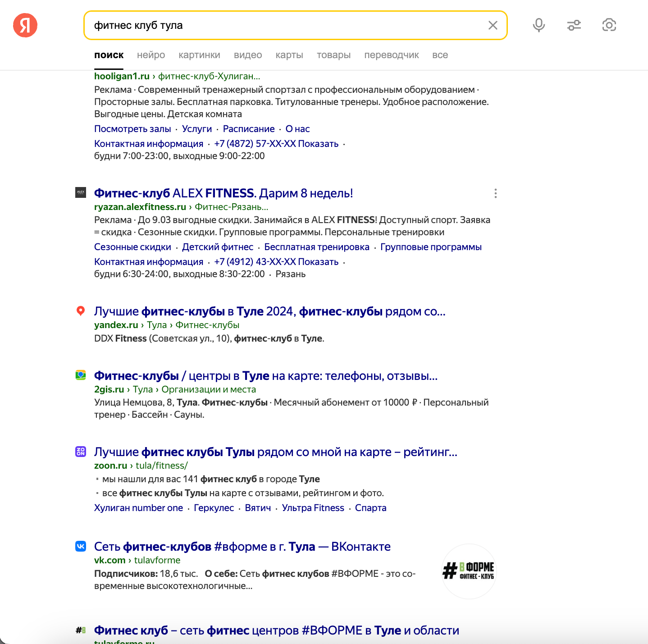The image size is (648, 644).
Task: Open the ryazan.alexfitness.ru domain link
Action: [x=140, y=207]
